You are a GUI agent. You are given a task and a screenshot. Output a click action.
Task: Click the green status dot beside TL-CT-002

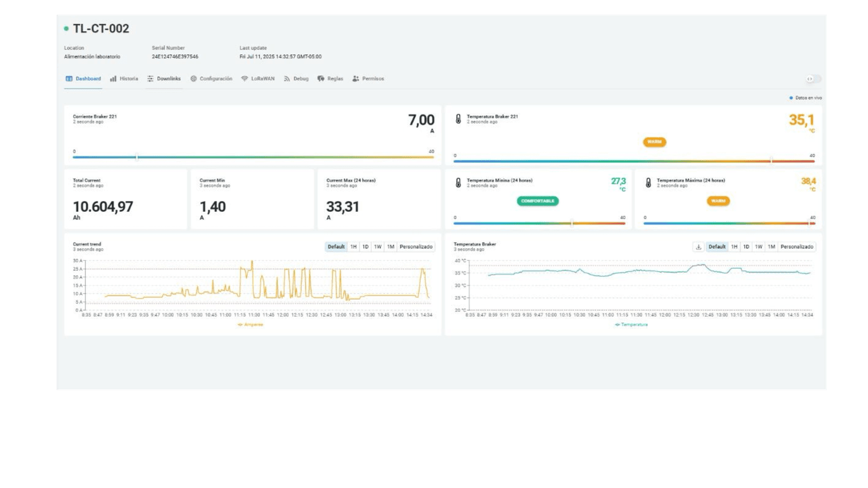[x=66, y=29]
